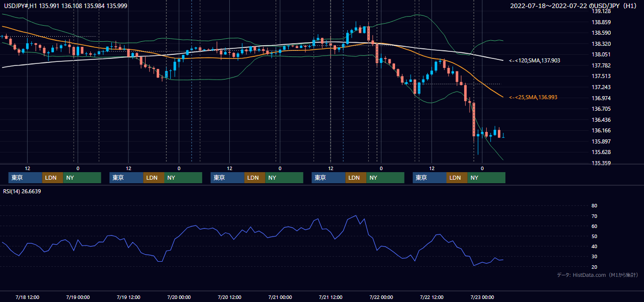644x302 pixels.
Task: Click the RSI 80 level label
Action: click(594, 206)
